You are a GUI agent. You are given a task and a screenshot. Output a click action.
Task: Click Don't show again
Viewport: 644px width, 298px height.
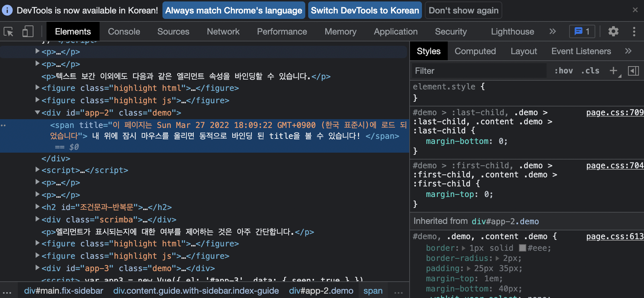pos(463,11)
